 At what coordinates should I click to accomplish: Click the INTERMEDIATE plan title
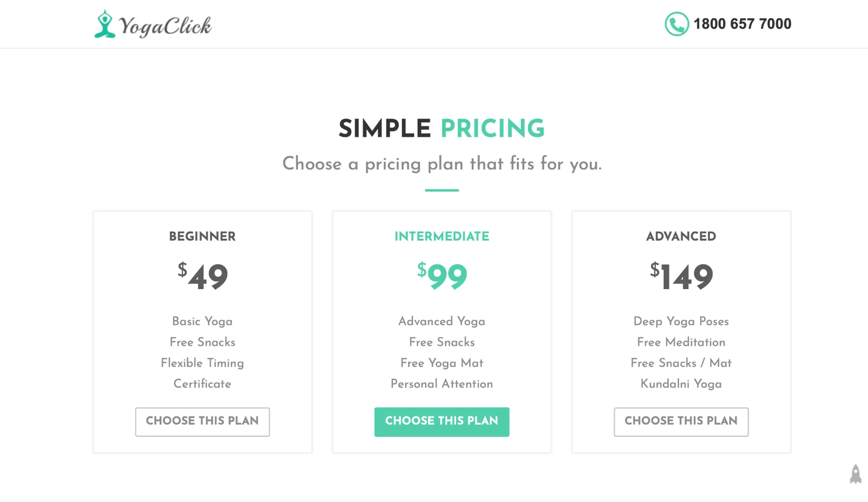click(x=442, y=236)
